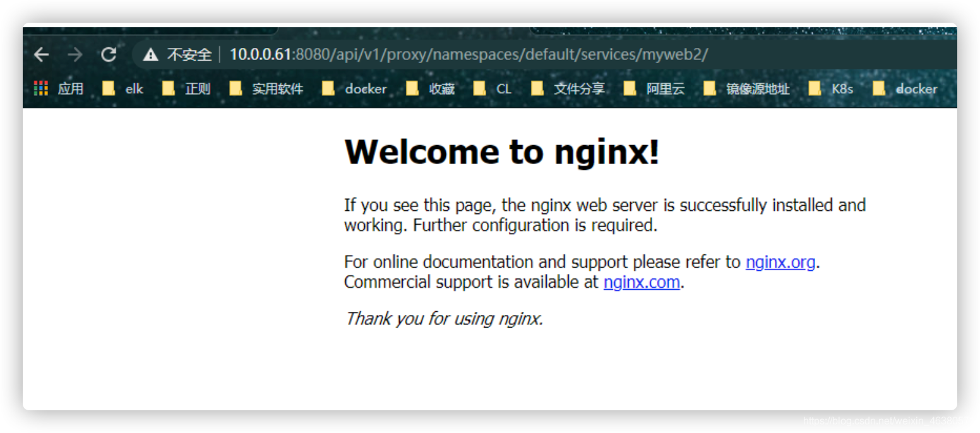The height and width of the screenshot is (433, 980).
Task: Open the 收藏 bookmark folder
Action: (x=431, y=88)
